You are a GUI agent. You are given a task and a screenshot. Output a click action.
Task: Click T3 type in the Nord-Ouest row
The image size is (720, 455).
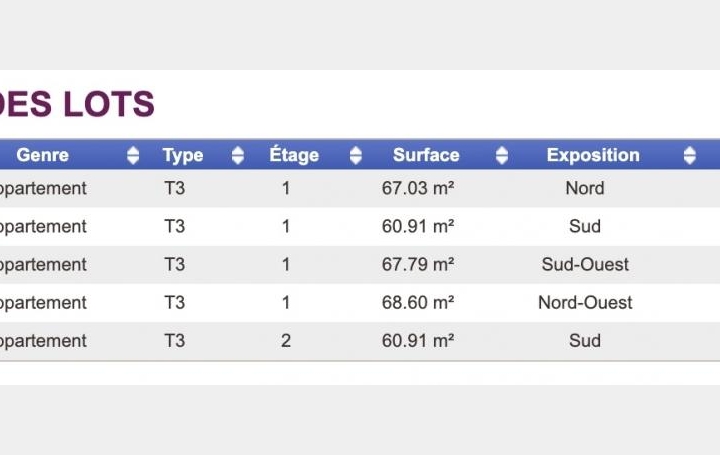(174, 303)
